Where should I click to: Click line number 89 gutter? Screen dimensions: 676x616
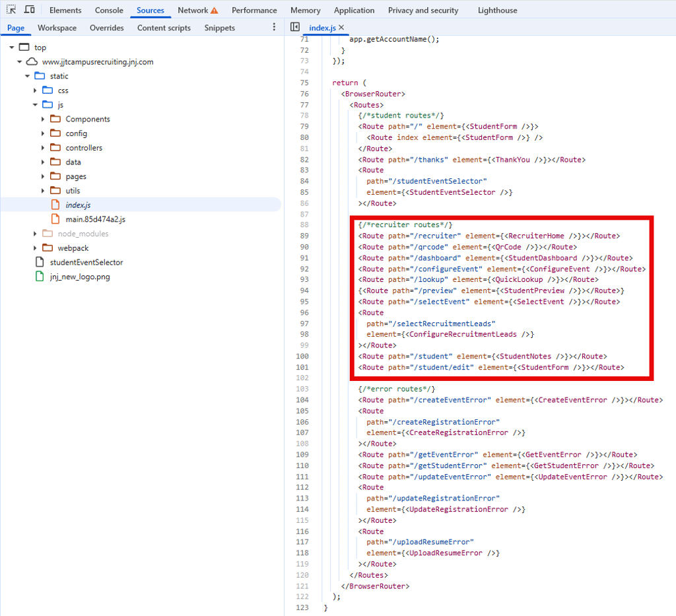pyautogui.click(x=304, y=236)
